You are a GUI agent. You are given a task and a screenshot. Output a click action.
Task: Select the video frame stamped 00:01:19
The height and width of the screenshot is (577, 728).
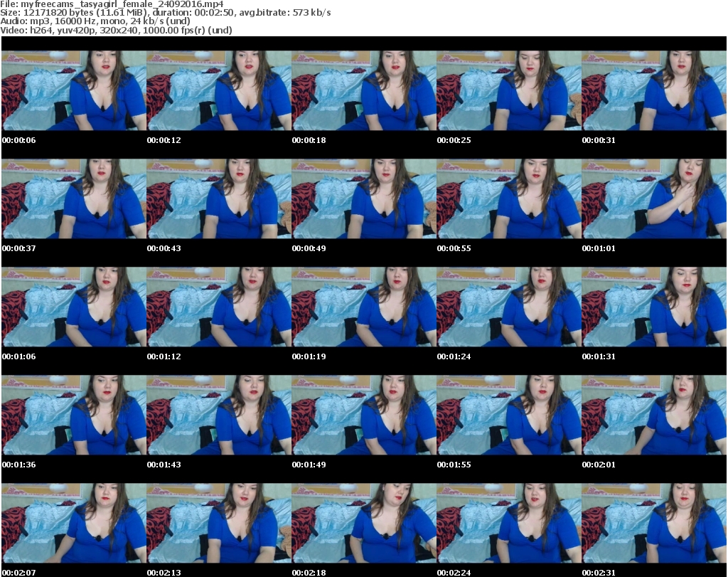364,307
